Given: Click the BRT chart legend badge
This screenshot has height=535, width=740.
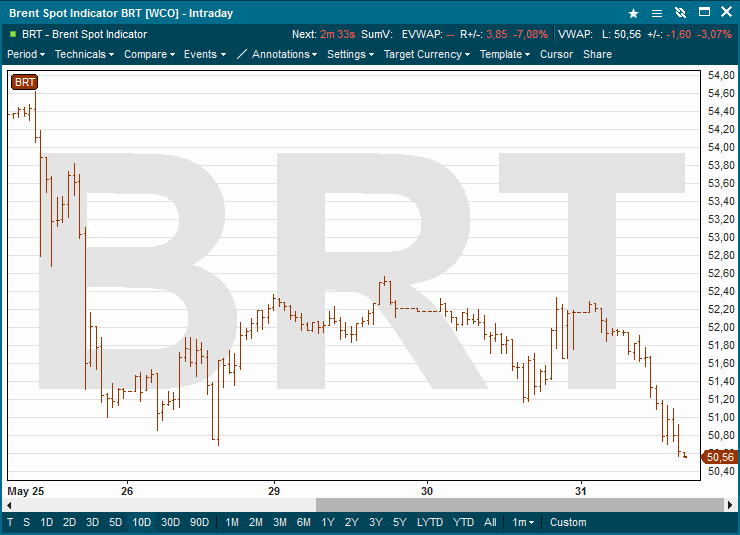Looking at the screenshot, I should (25, 82).
